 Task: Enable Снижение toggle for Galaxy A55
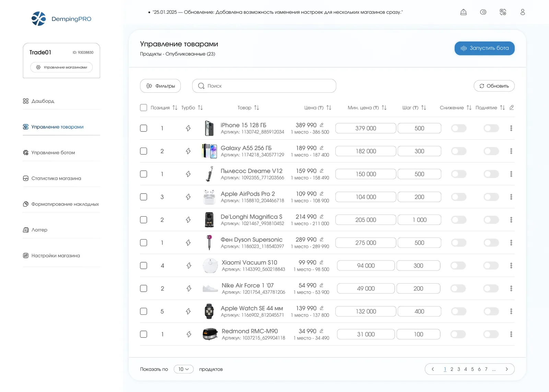(459, 151)
